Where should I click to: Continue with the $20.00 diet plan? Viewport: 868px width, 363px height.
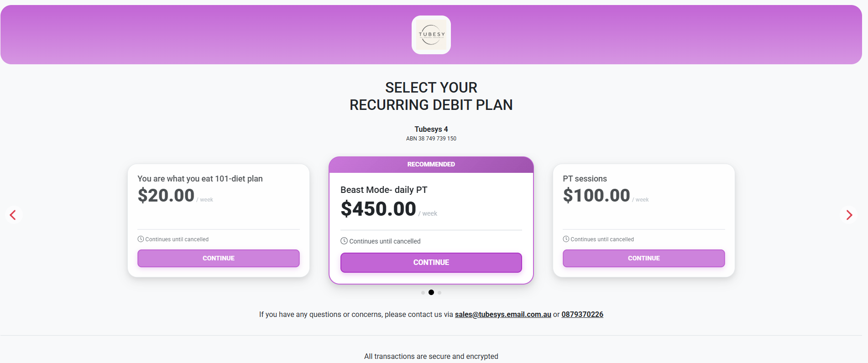[219, 258]
